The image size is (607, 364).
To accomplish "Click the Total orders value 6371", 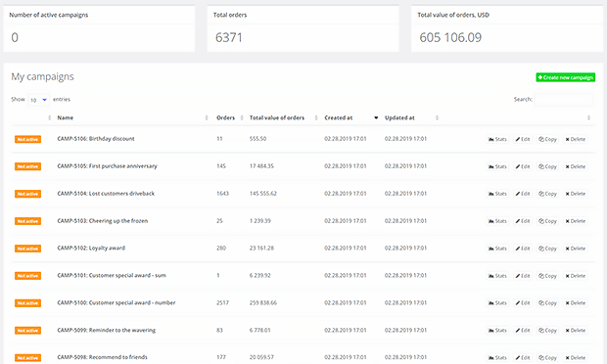I will click(x=229, y=37).
